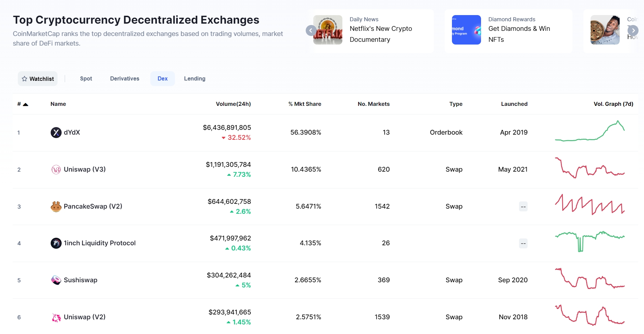Open the Watchlist
Viewport: 644px width, 334px height.
pyautogui.click(x=38, y=79)
